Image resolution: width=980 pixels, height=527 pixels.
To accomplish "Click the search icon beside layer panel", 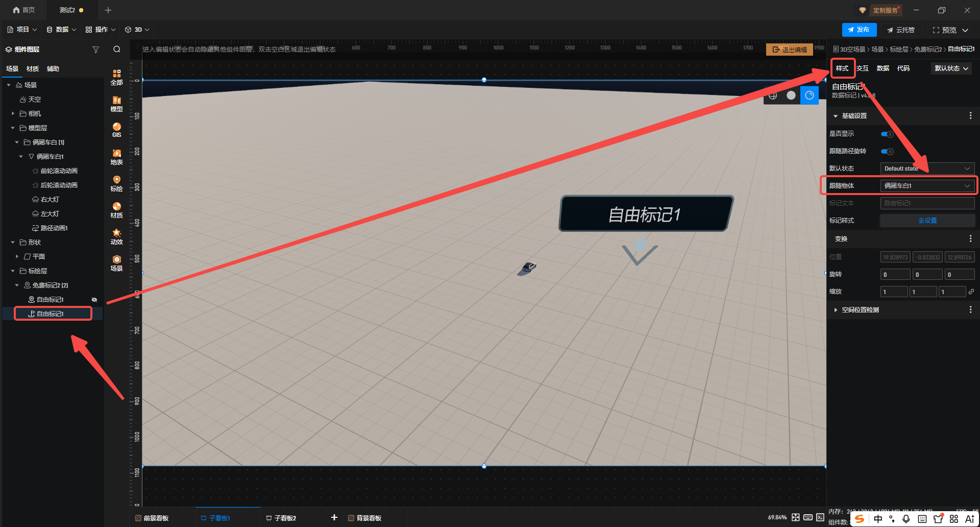I will pos(117,50).
